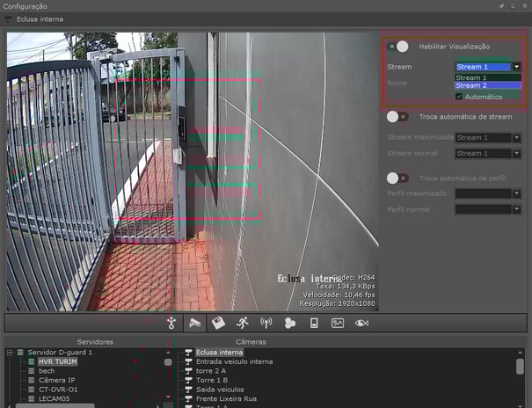Open the Stream normal dropdown
Viewport: 532px width, 408px height.
516,154
